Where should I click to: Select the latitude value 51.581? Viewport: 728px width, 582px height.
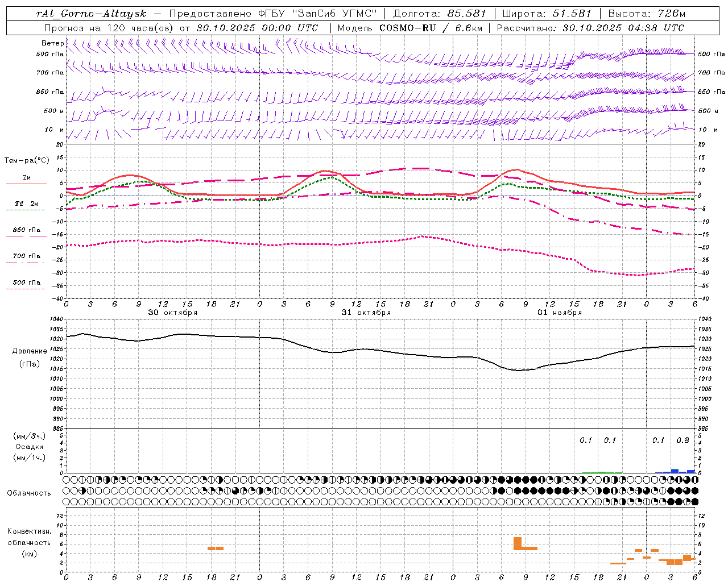coord(572,14)
